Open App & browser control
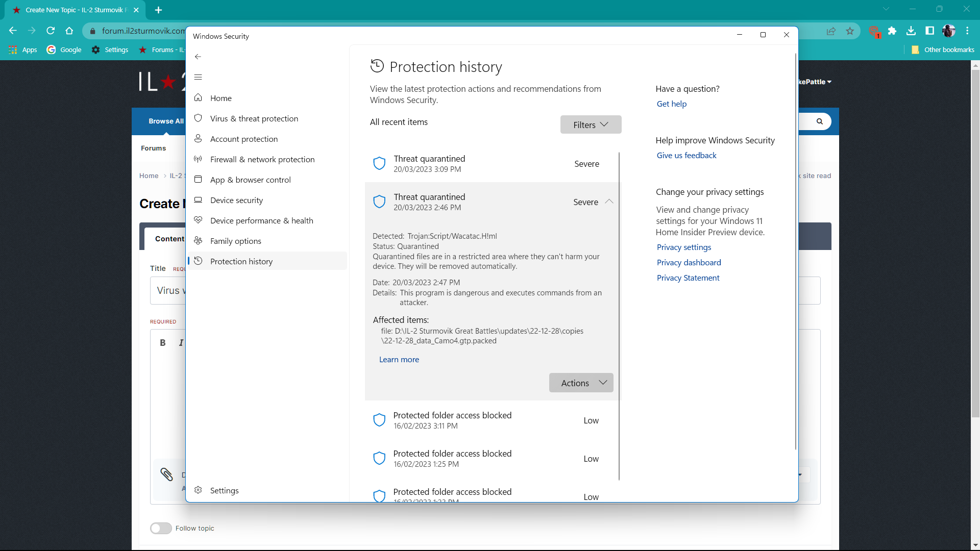The height and width of the screenshot is (551, 980). (267, 180)
